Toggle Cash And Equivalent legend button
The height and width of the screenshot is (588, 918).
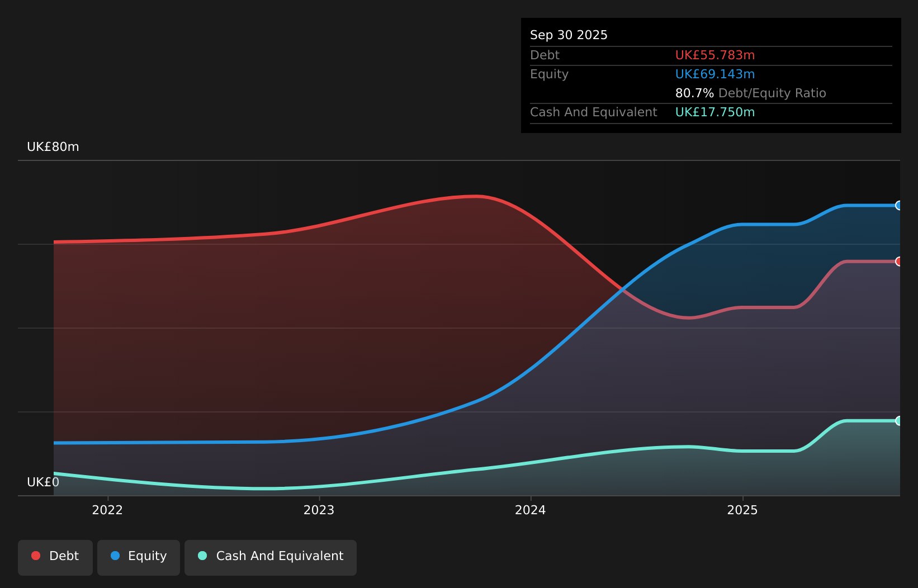click(271, 557)
